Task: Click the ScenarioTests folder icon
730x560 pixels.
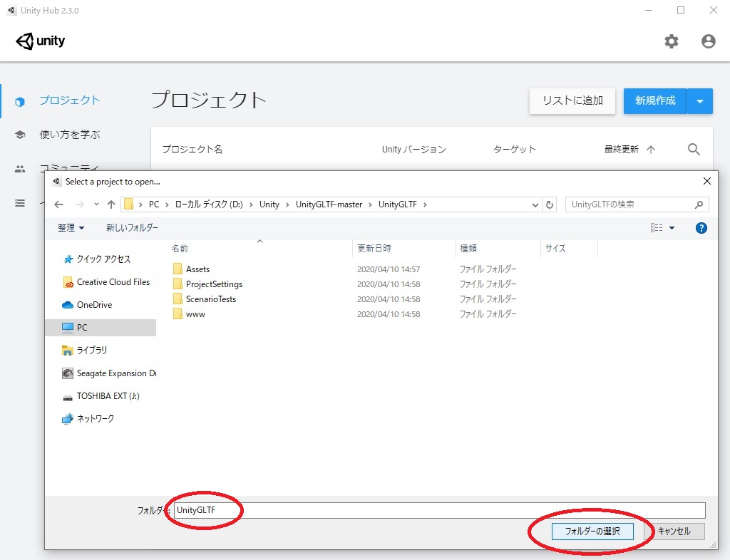Action: tap(178, 299)
